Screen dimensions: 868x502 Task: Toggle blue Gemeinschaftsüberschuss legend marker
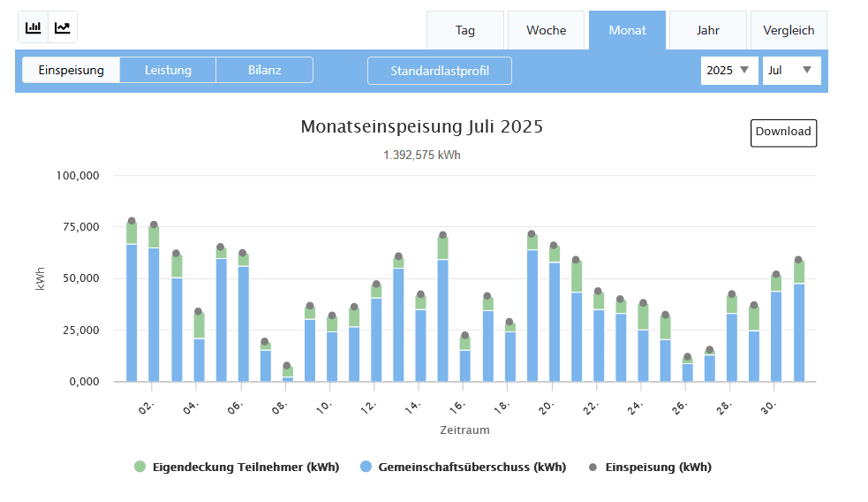pyautogui.click(x=366, y=467)
